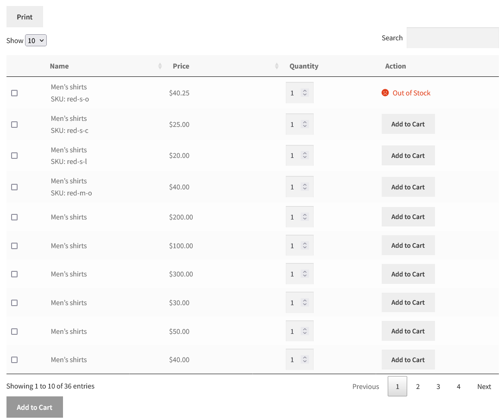Add the red-m-o shirt to cart
This screenshot has width=504, height=420.
coord(408,187)
